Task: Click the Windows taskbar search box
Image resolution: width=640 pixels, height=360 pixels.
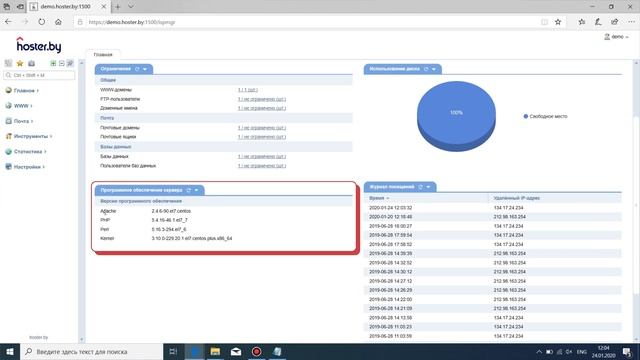Action: click(x=91, y=351)
